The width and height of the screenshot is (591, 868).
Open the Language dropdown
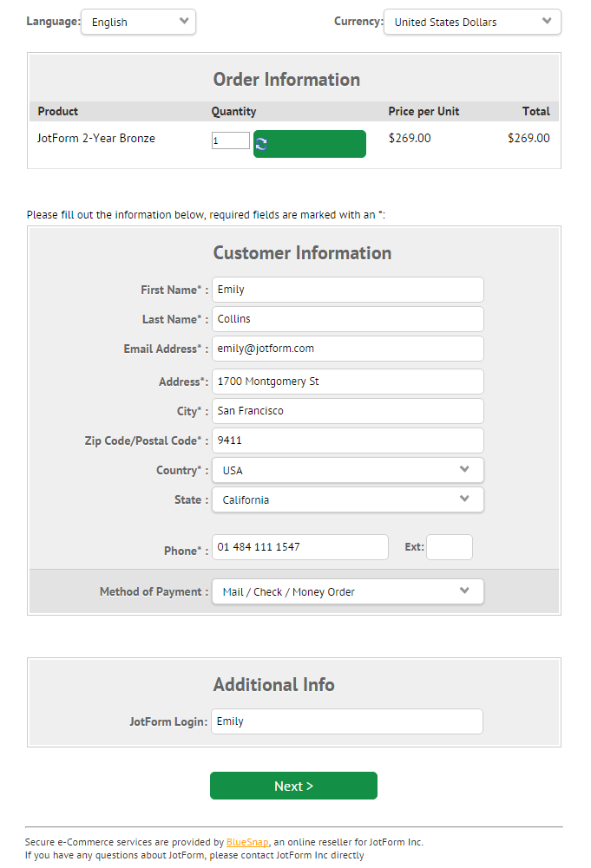138,23
